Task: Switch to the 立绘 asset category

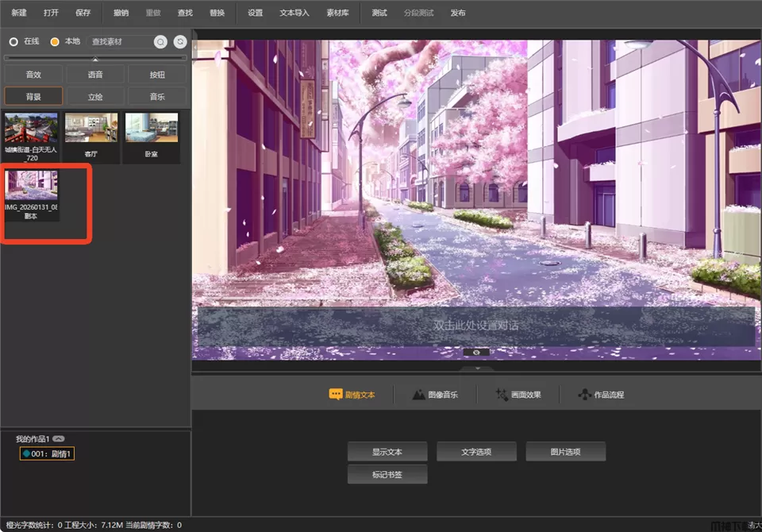Action: pyautogui.click(x=95, y=97)
